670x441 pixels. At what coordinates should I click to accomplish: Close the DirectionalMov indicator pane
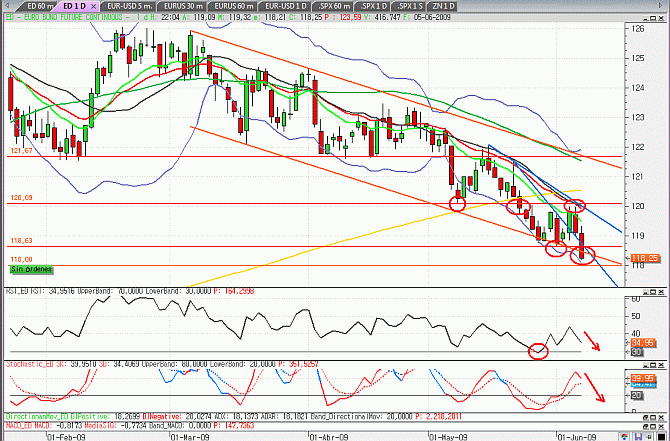(x=661, y=417)
